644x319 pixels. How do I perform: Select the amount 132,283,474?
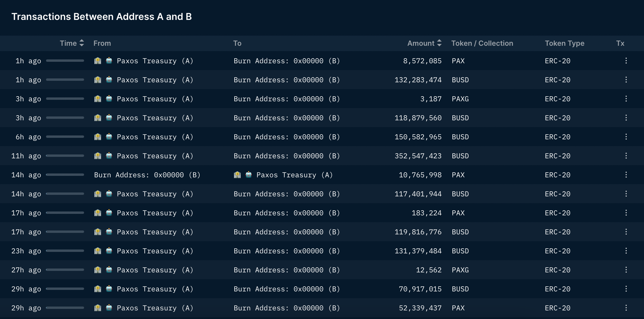418,80
